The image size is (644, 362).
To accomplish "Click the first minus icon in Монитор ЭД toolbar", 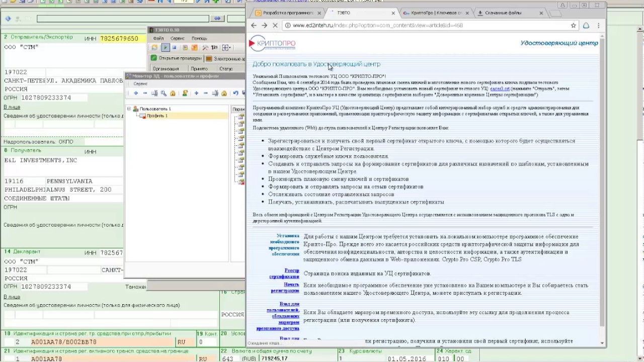I will [145, 93].
